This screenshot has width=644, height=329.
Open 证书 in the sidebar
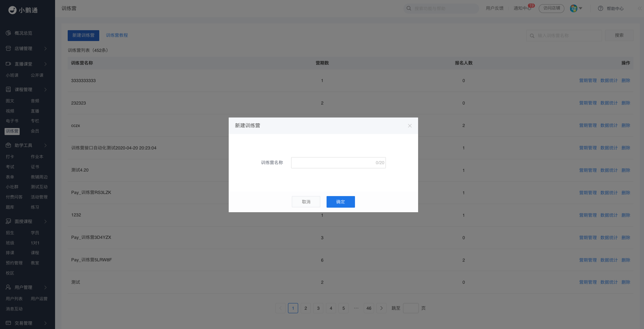(35, 167)
